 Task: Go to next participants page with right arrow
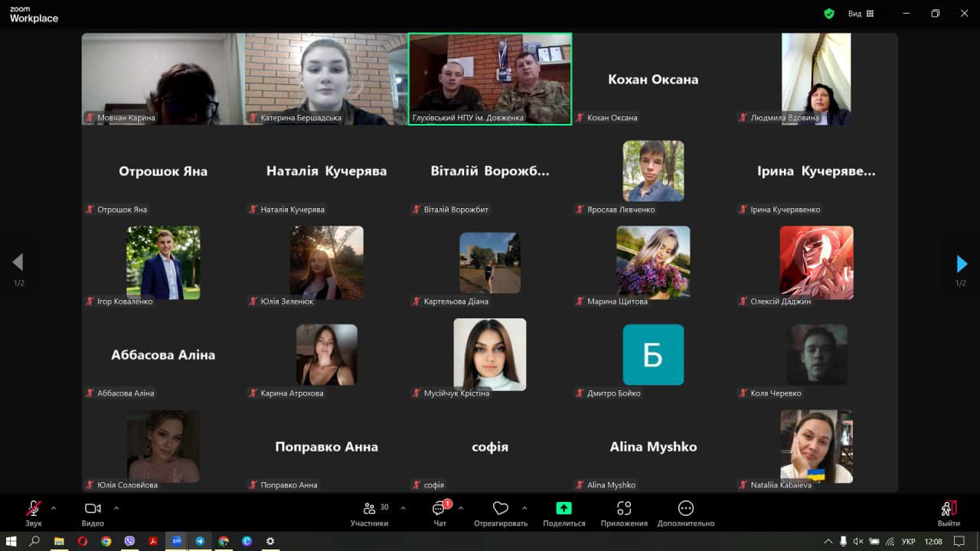[x=962, y=264]
